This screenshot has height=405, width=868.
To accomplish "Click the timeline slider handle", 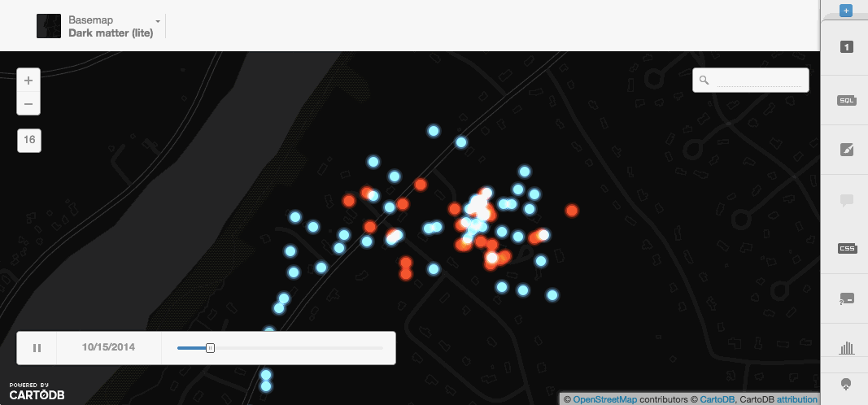I will coord(210,348).
